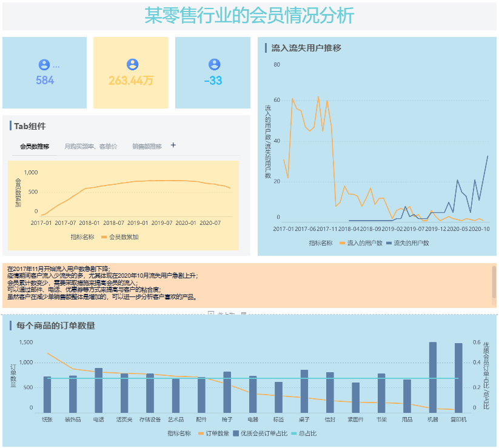The height and width of the screenshot is (448, 499).
Task: Click the user icon above -33
Action: coord(213,65)
